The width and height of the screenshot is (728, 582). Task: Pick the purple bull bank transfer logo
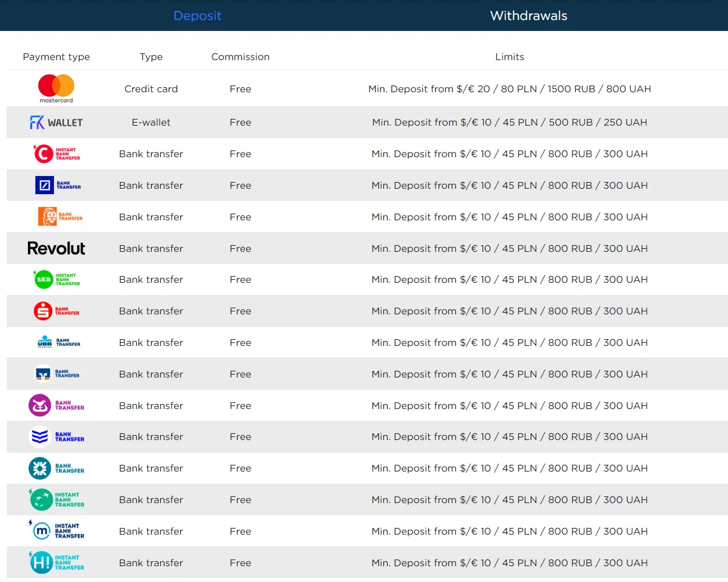coord(56,405)
